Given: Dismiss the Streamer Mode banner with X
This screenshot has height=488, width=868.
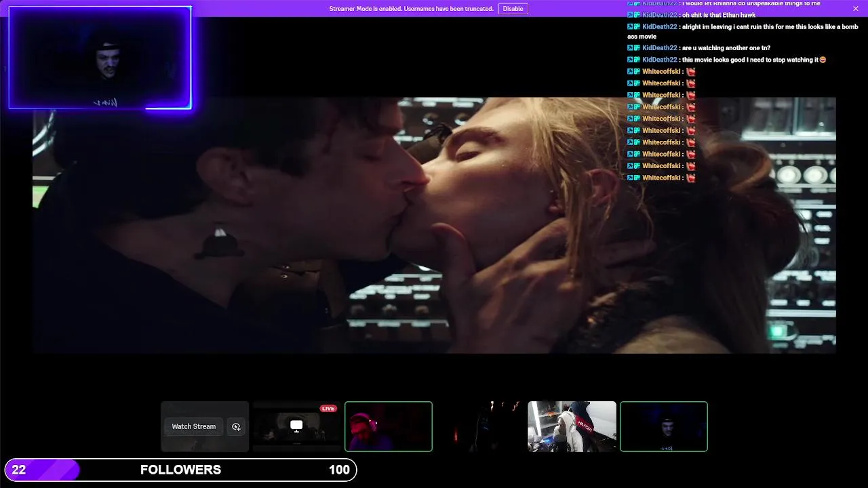Looking at the screenshot, I should [856, 9].
